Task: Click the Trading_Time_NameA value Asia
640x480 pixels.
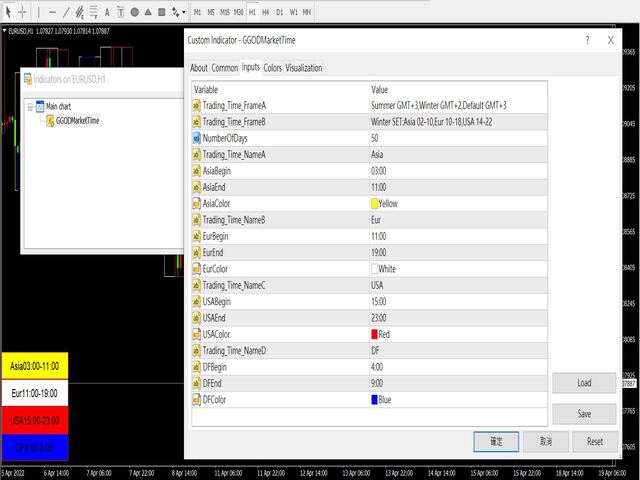Action: coord(458,155)
